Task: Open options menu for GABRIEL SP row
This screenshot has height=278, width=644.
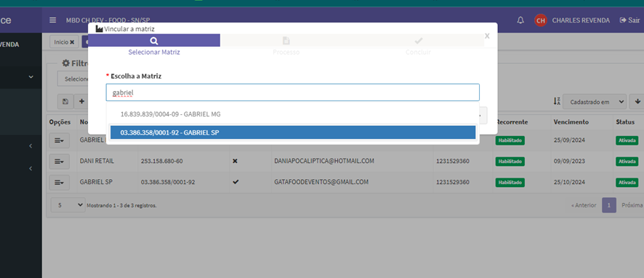Action: (59, 182)
